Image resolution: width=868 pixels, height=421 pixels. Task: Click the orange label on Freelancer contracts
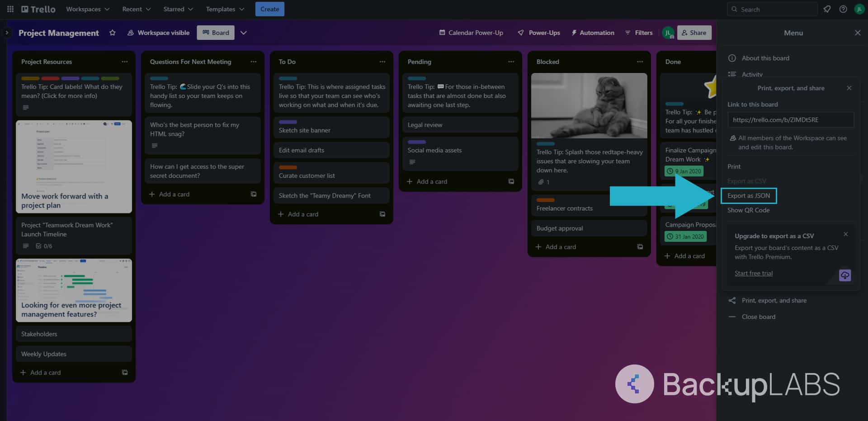click(546, 200)
